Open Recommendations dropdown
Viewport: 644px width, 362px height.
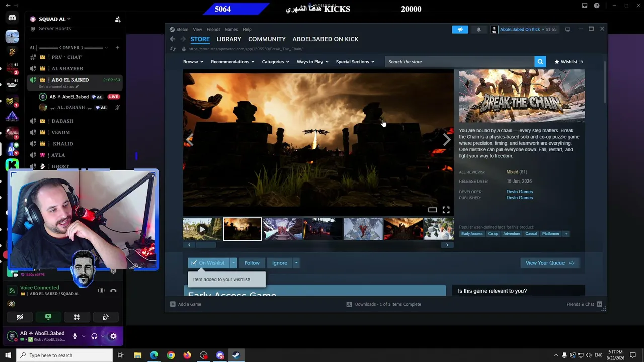click(x=232, y=62)
